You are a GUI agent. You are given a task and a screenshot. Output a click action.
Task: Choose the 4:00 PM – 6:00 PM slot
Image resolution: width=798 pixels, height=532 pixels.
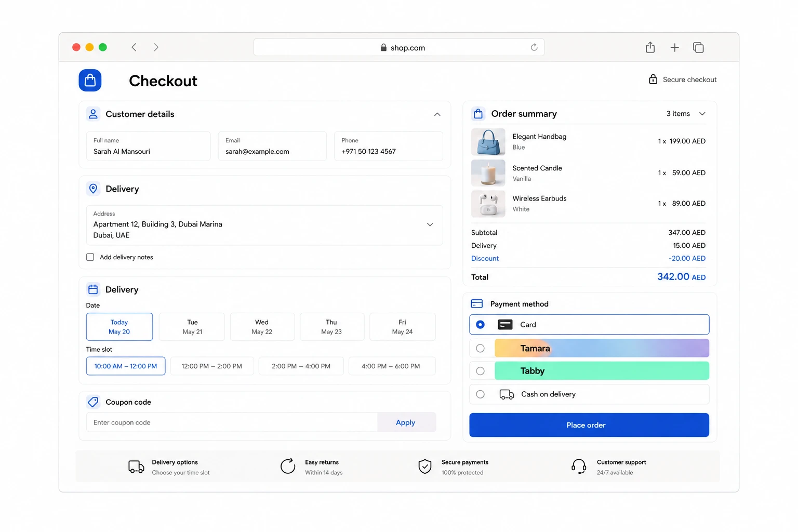tap(391, 366)
